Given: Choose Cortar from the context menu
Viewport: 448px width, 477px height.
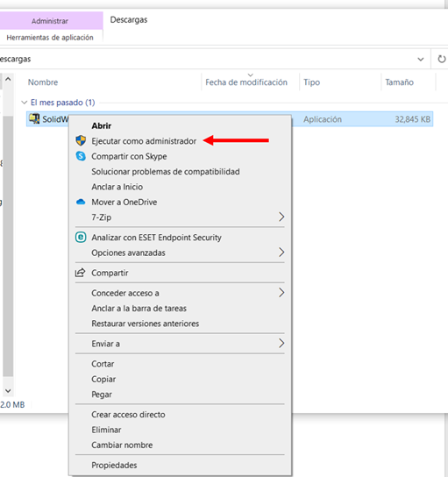Looking at the screenshot, I should tap(103, 364).
